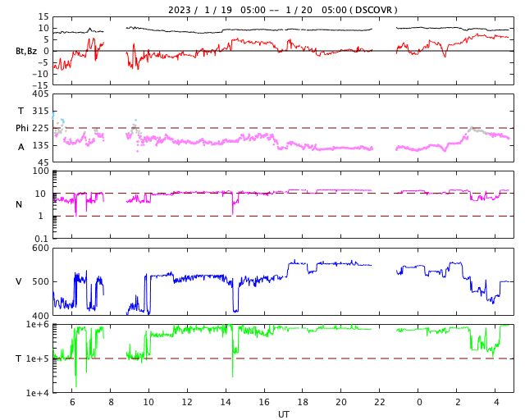Image resolution: width=525 pixels, height=420 pixels.
Task: Click the 2 hour label on UT axis
Action: point(458,402)
